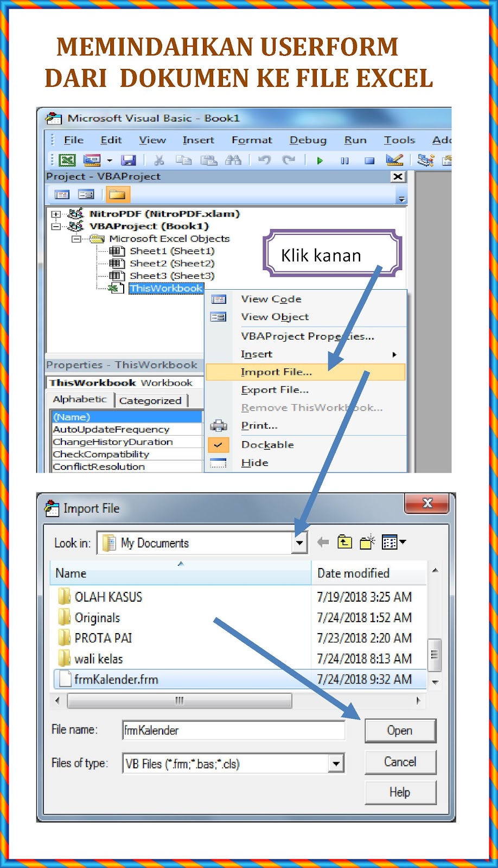Click the Insert UserForm toolbar icon
This screenshot has height=868, width=498.
click(x=92, y=160)
